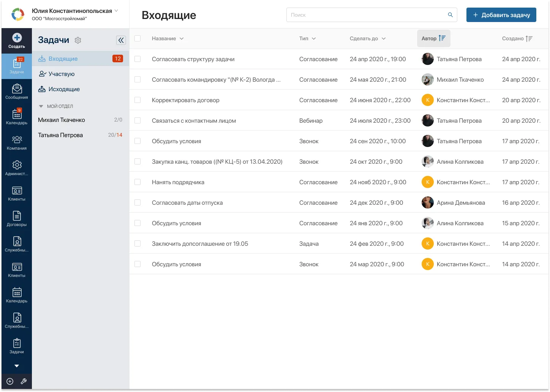Viewport: 550px width, 392px height.
Task: Select Исходящие folder
Action: tap(81, 89)
